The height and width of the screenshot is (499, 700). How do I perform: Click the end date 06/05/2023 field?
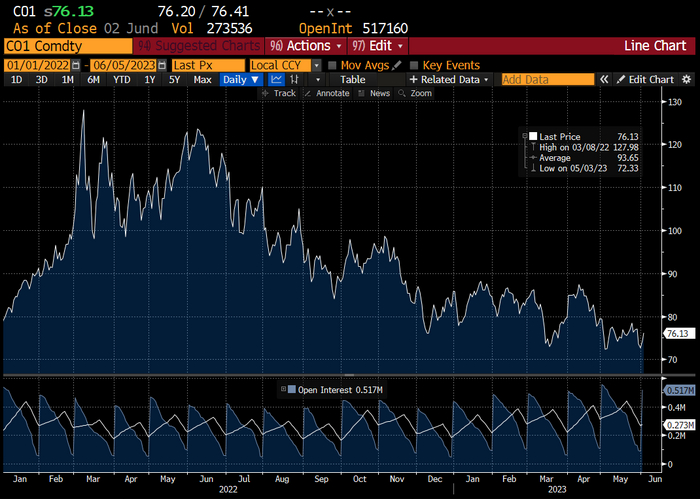(x=124, y=65)
